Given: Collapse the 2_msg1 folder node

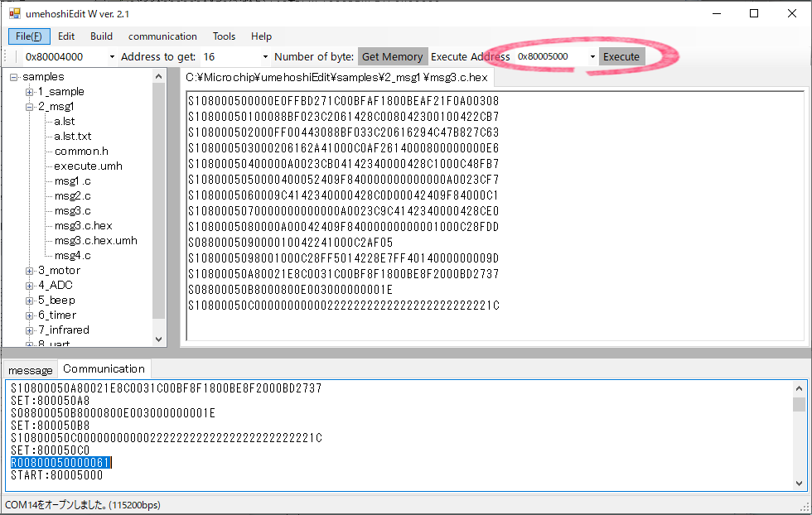Looking at the screenshot, I should tap(30, 107).
